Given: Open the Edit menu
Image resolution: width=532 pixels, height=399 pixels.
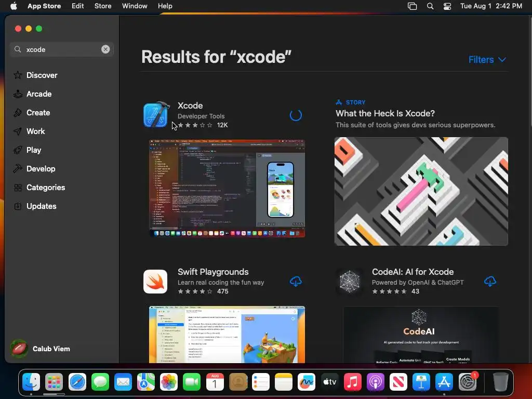Looking at the screenshot, I should pos(78,6).
